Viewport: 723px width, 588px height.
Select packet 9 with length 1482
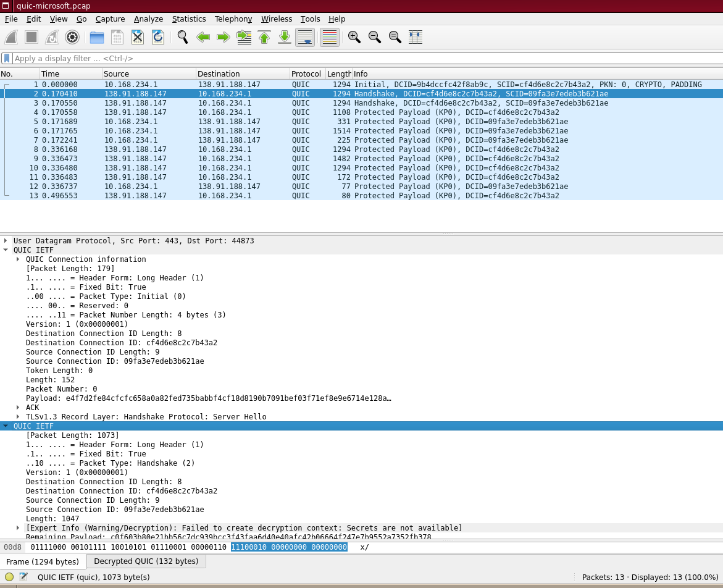[362, 159]
